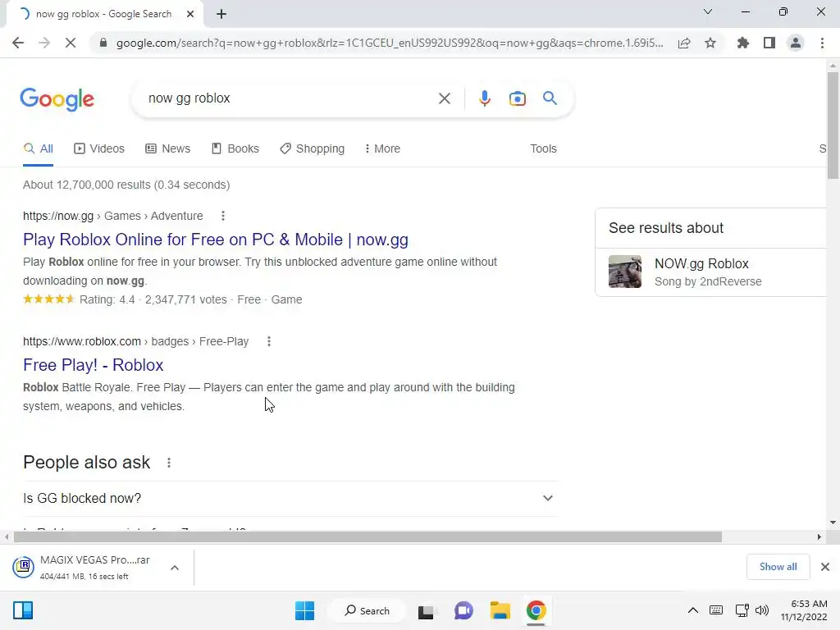Open the Windows widgets taskbar icon
Screen dimensions: 840x630
pyautogui.click(x=23, y=610)
